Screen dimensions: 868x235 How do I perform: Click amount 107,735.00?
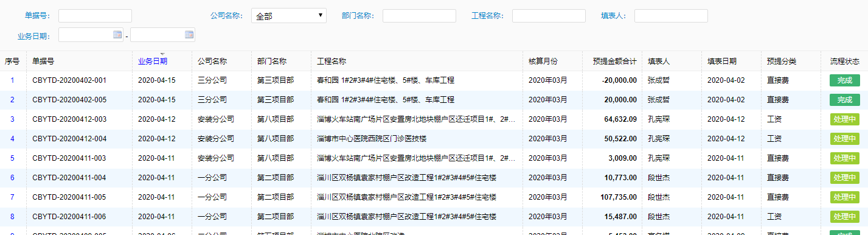click(619, 197)
